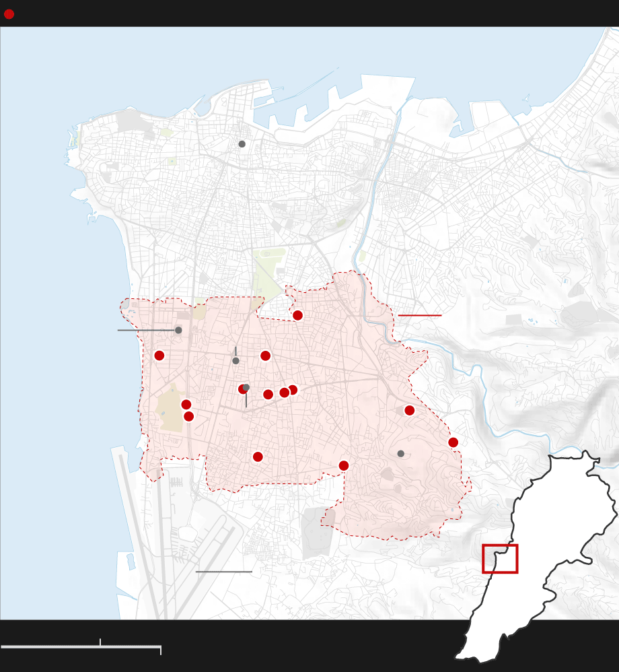Click the scale bar in the bottom-left corner
This screenshot has height=672, width=619.
[81, 646]
